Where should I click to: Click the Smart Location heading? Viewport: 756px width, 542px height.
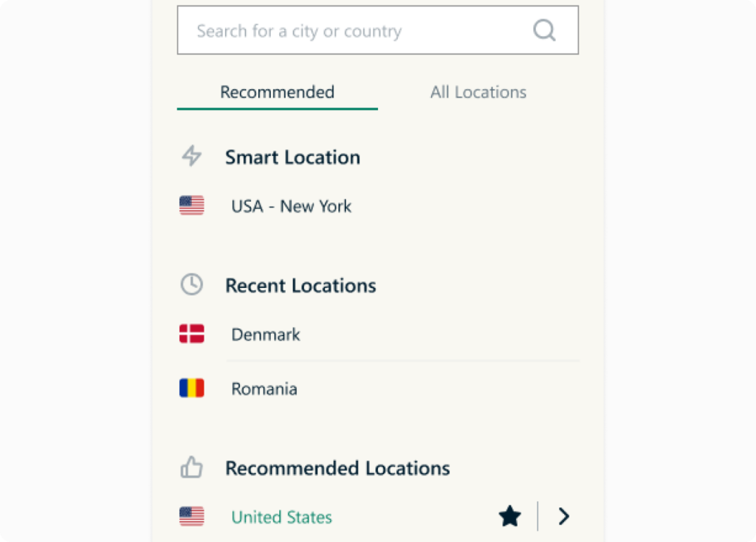point(292,157)
